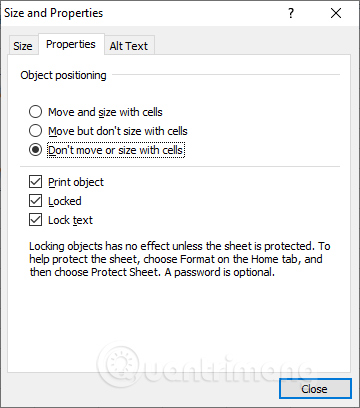This screenshot has width=360, height=408.
Task: Dismiss dialog using the title bar X
Action: 336,13
